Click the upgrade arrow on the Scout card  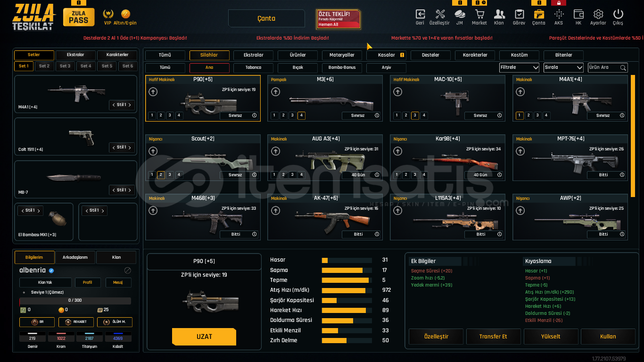(x=153, y=151)
